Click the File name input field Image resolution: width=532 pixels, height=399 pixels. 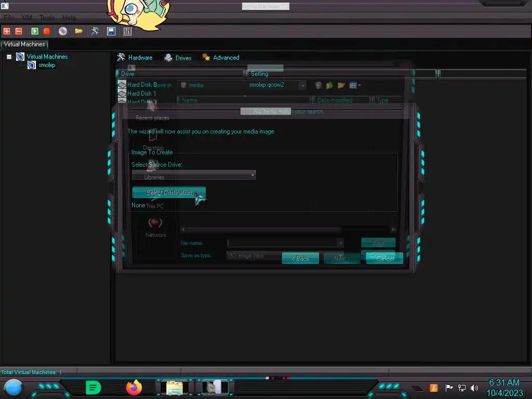(282, 243)
